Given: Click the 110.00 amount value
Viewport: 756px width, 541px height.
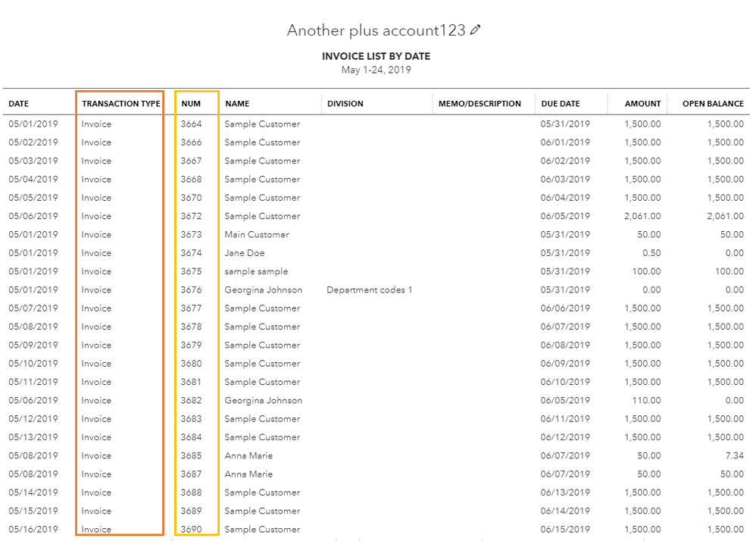Looking at the screenshot, I should click(646, 401).
